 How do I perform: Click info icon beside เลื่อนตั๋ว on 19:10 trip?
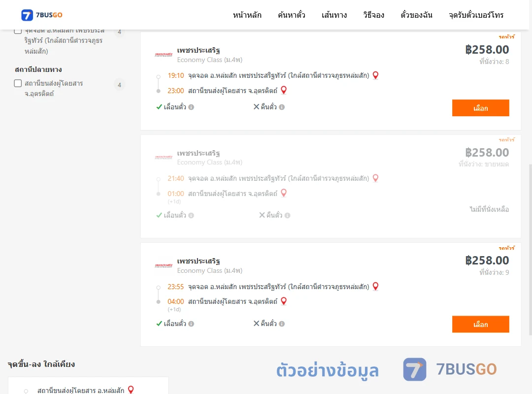pyautogui.click(x=191, y=107)
